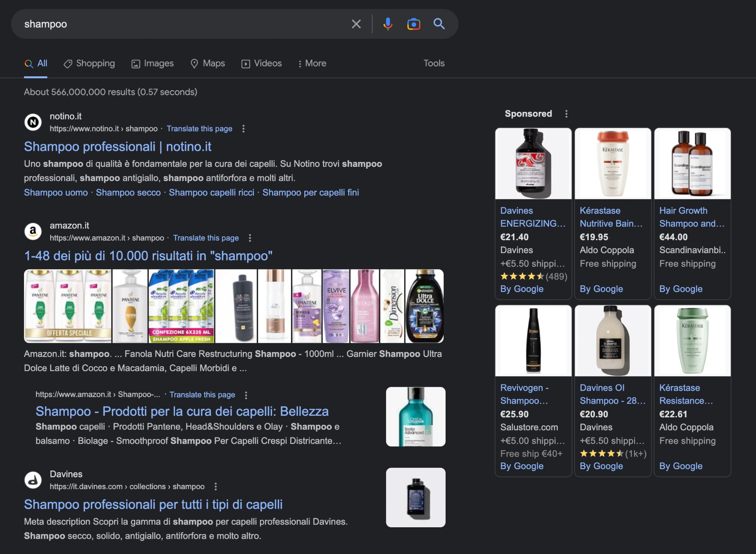Start voice search with the microphone icon
The image size is (756, 554).
[x=388, y=24]
